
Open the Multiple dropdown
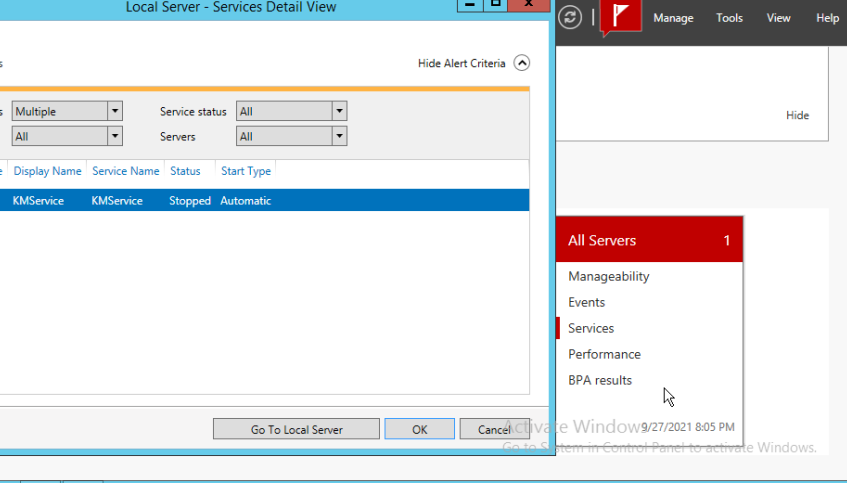click(67, 111)
